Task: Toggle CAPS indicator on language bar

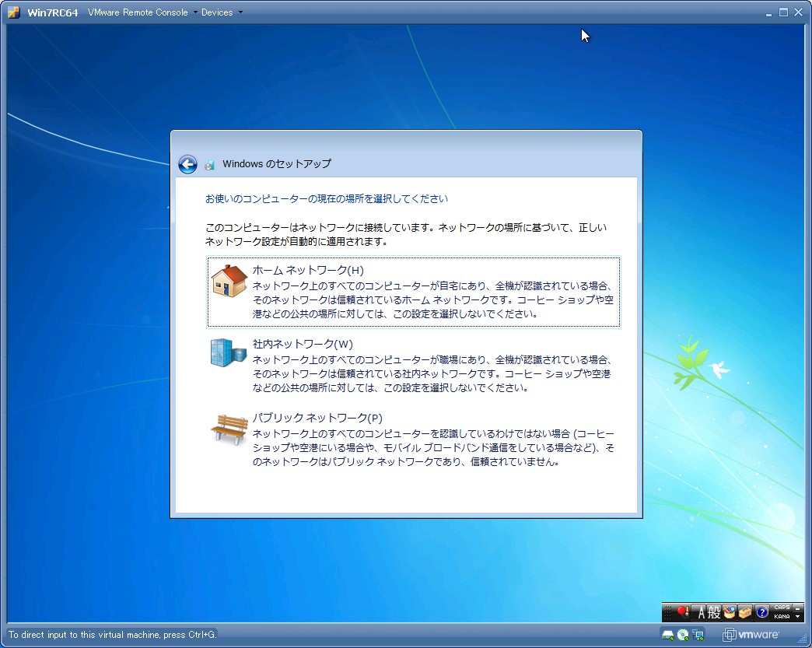Action: coord(782,607)
